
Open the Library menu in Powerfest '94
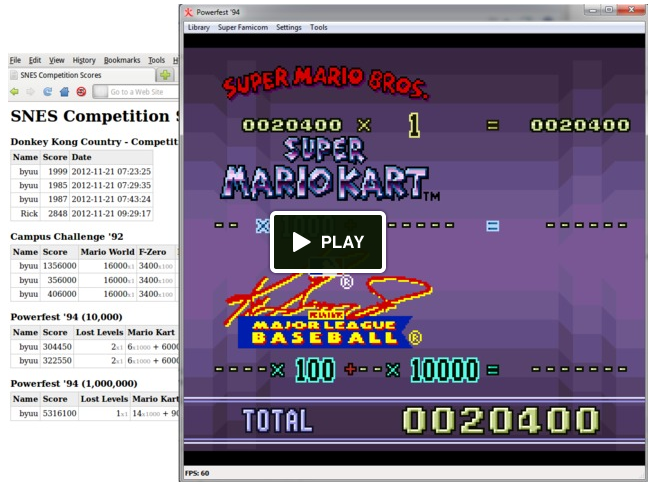click(x=199, y=27)
